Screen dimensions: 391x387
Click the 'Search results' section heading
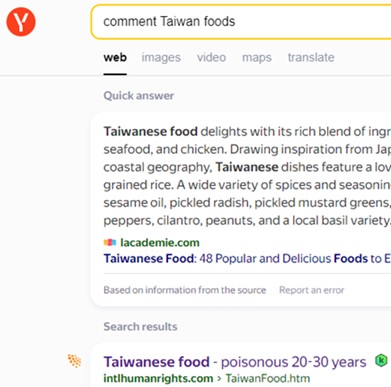coord(140,326)
